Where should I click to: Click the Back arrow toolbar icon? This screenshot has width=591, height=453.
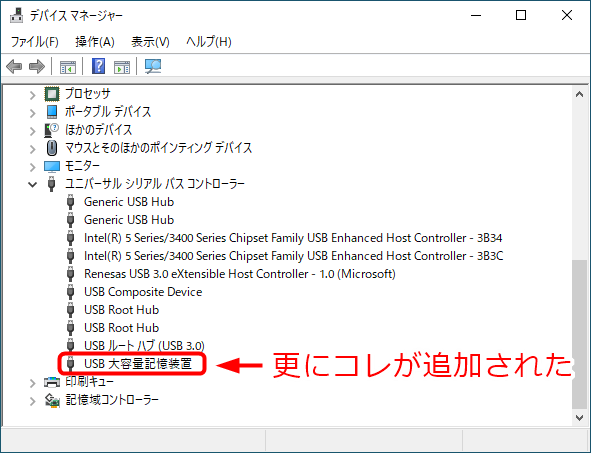point(14,67)
